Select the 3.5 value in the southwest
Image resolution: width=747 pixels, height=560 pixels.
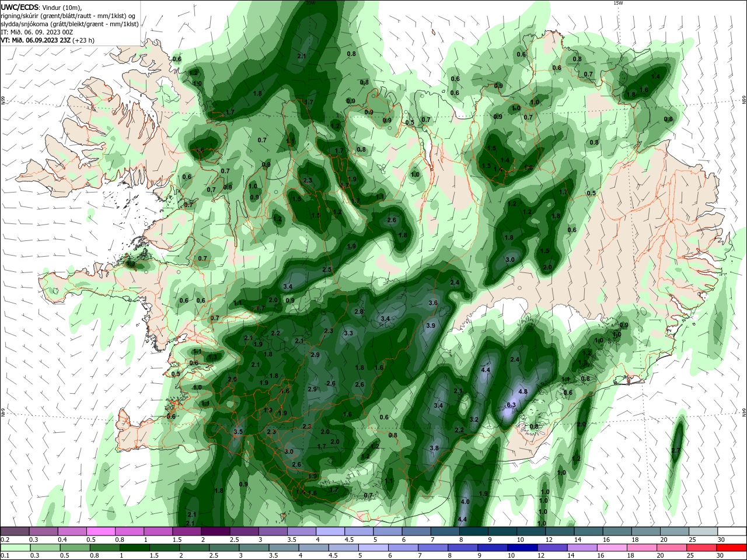pyautogui.click(x=238, y=432)
